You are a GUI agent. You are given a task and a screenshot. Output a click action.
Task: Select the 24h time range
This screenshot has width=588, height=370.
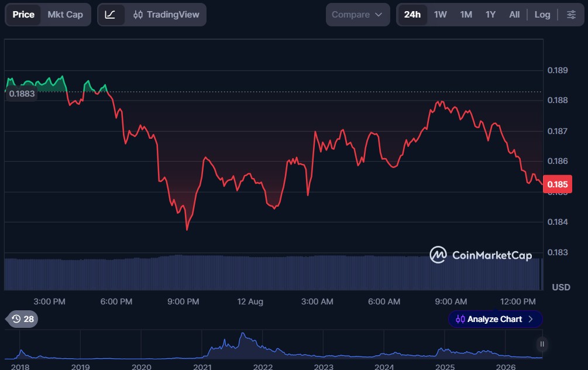tap(412, 15)
